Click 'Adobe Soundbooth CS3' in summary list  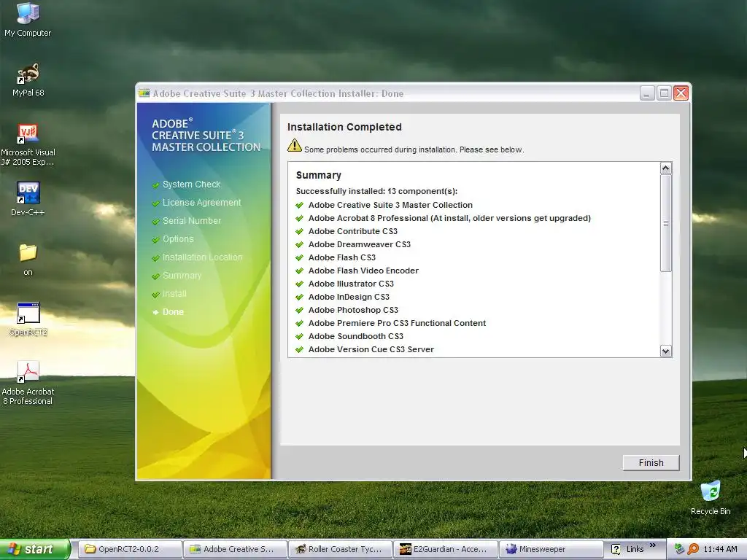(355, 336)
